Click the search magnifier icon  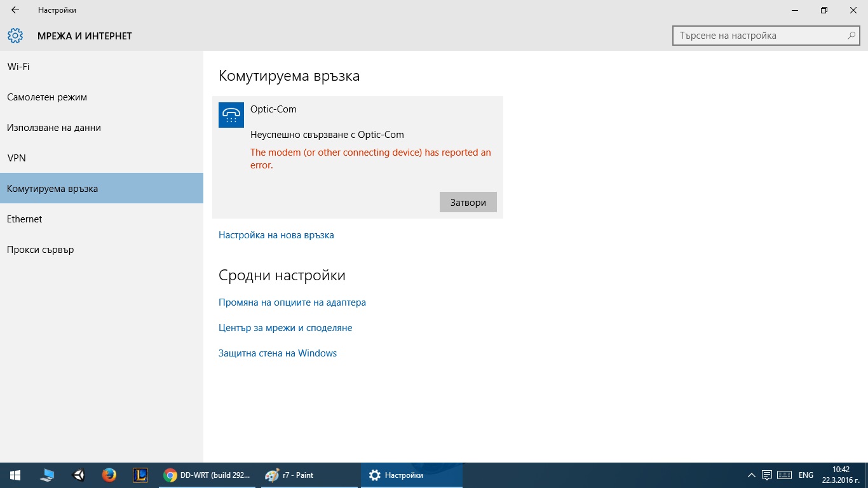coord(851,36)
